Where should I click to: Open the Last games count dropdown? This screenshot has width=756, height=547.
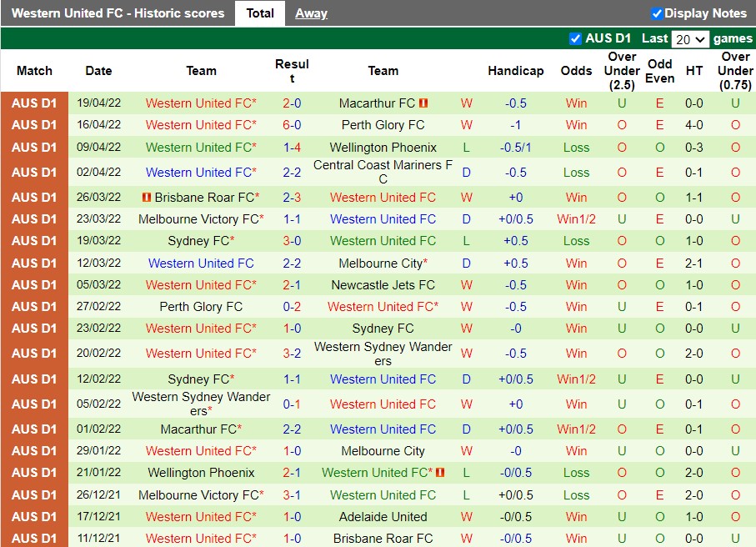pos(690,38)
